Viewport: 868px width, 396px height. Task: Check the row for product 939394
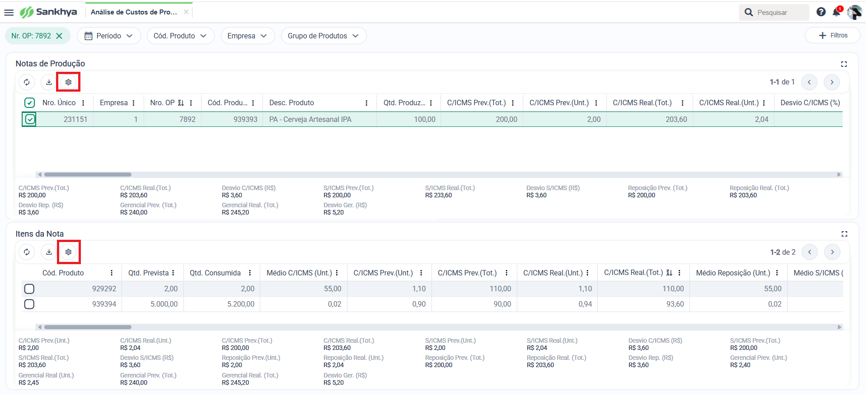tap(29, 304)
